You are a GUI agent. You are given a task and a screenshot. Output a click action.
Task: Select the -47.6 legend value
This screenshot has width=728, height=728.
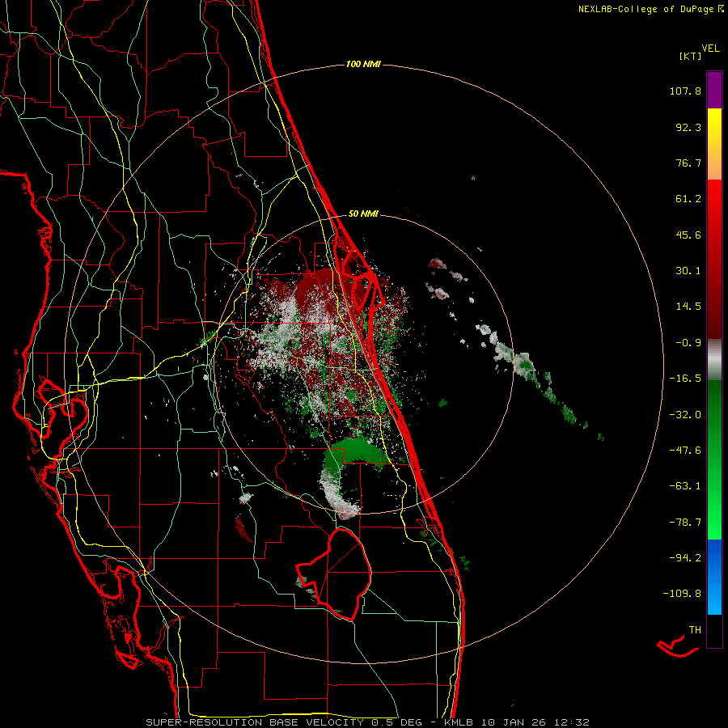[685, 451]
